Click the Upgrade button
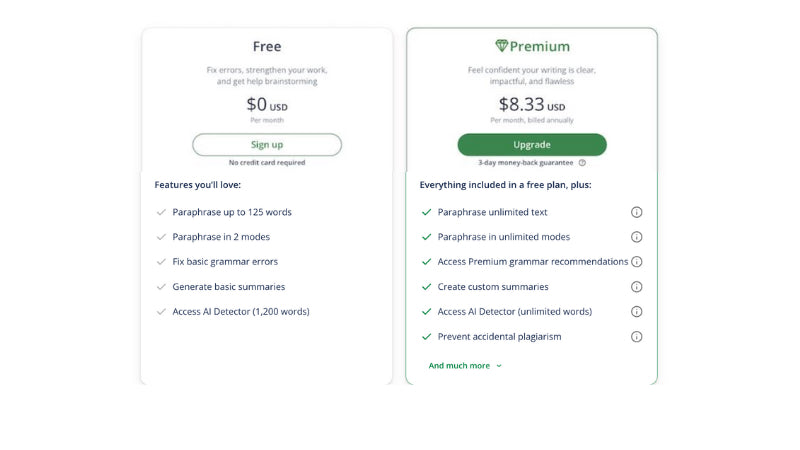The width and height of the screenshot is (800, 450). pyautogui.click(x=532, y=145)
